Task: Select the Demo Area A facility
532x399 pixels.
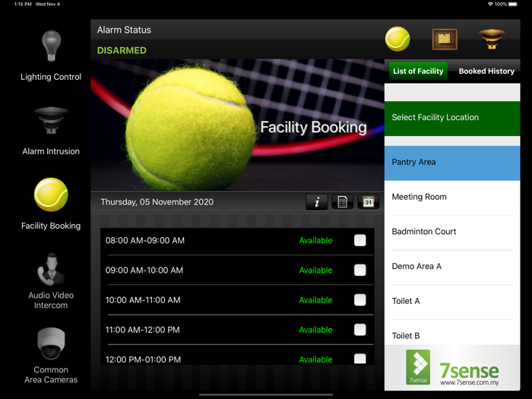Action: [452, 267]
